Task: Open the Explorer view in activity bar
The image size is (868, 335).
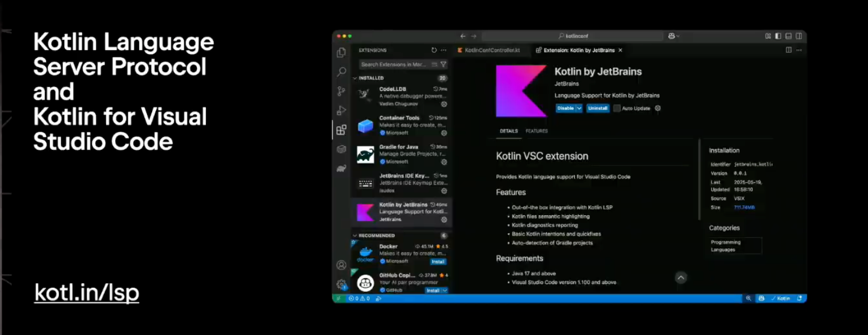Action: [x=341, y=53]
